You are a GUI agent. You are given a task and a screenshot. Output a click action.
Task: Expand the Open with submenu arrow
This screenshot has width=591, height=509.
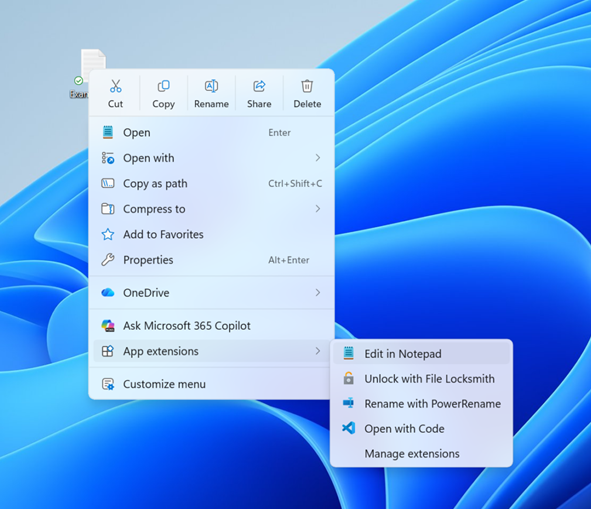click(318, 158)
